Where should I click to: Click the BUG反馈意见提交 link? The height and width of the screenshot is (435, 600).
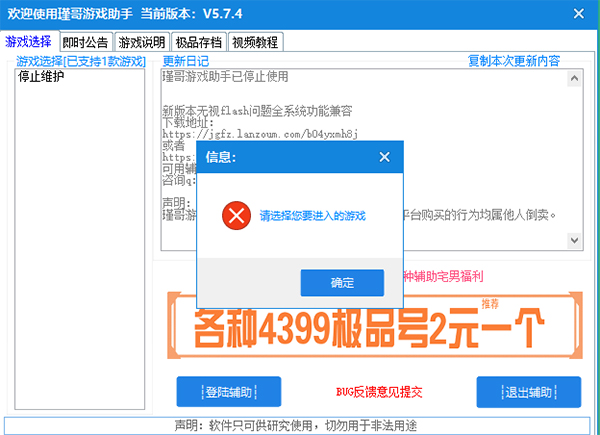click(x=379, y=392)
